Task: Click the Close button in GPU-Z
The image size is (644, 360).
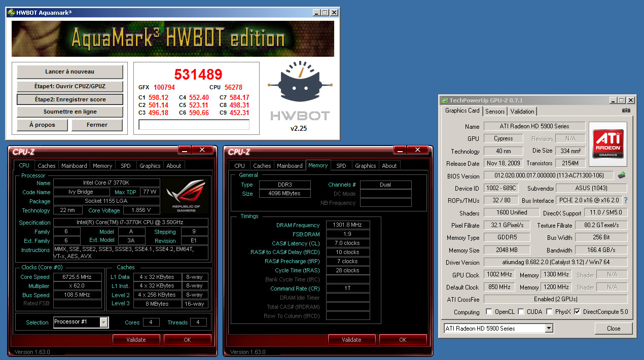Action: click(x=614, y=328)
